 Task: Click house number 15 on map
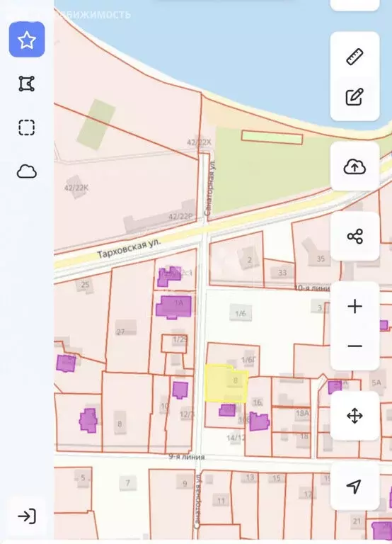pos(276,478)
